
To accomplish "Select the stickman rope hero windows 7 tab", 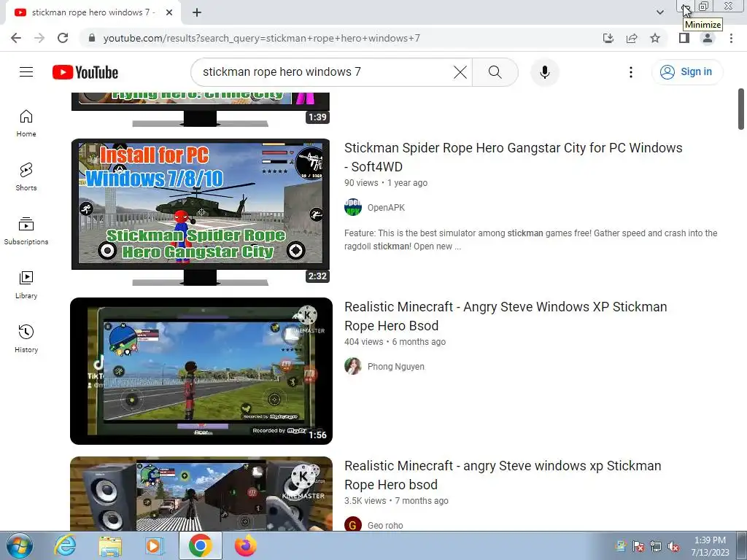I will [93, 12].
